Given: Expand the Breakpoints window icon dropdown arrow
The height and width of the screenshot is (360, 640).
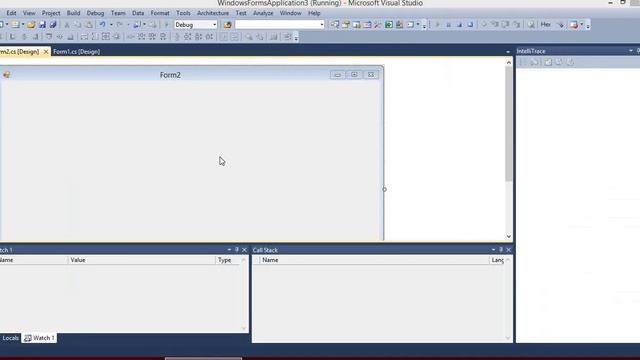Looking at the screenshot, I should click(582, 25).
